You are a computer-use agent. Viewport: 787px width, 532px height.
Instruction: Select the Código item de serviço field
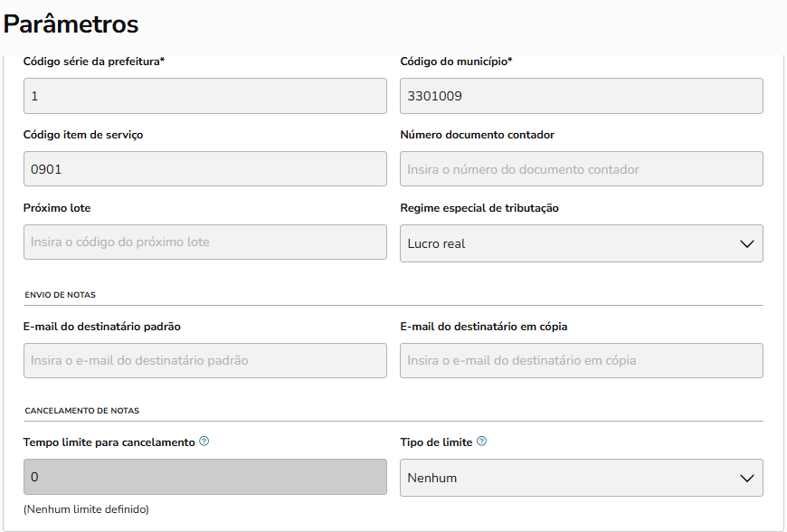tap(204, 169)
